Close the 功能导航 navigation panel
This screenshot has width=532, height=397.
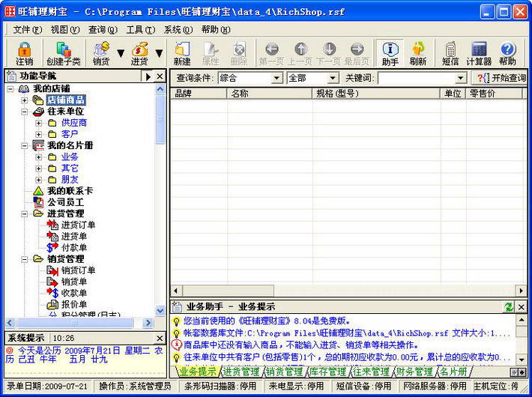point(160,76)
